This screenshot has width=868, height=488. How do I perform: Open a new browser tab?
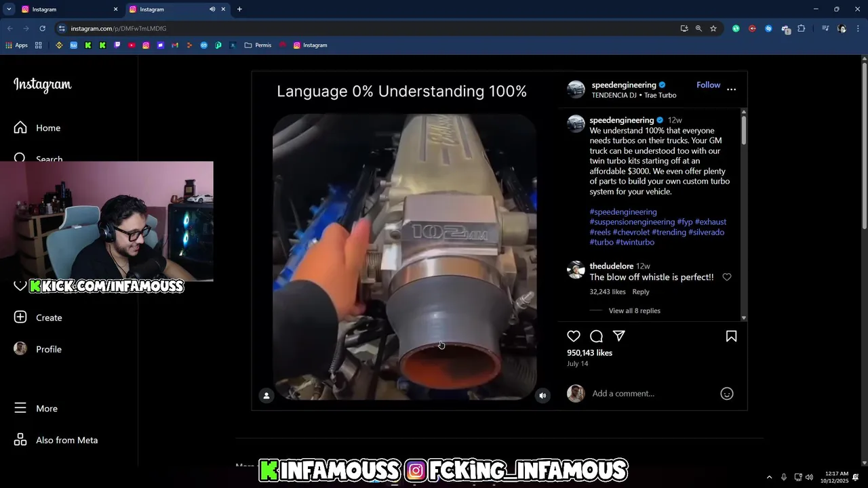[239, 9]
